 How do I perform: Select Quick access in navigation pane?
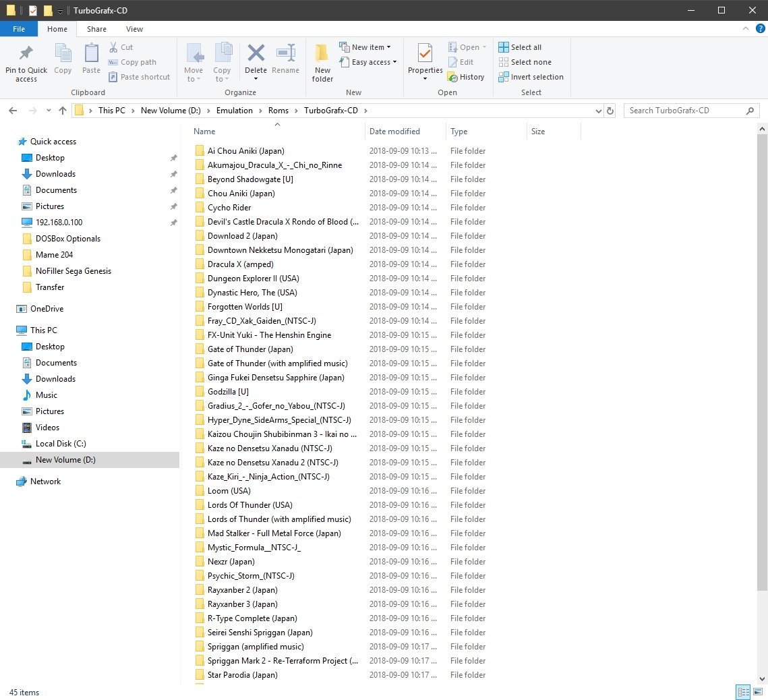pyautogui.click(x=53, y=142)
